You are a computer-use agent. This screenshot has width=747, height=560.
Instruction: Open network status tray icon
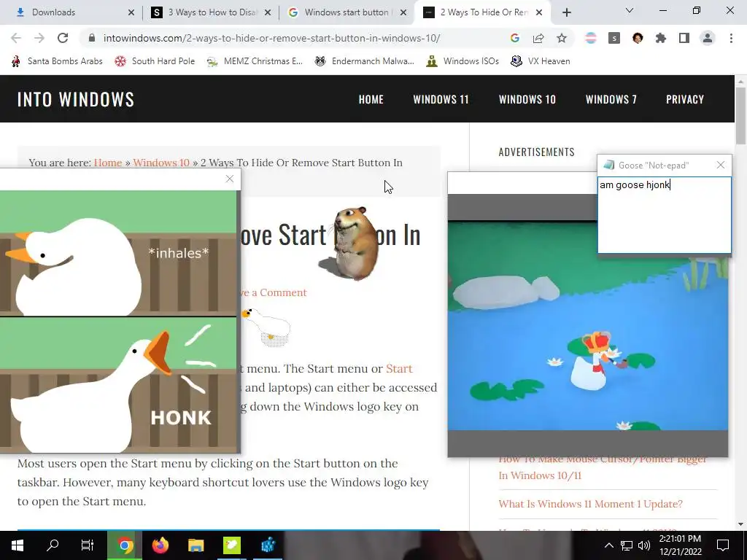[x=627, y=545]
